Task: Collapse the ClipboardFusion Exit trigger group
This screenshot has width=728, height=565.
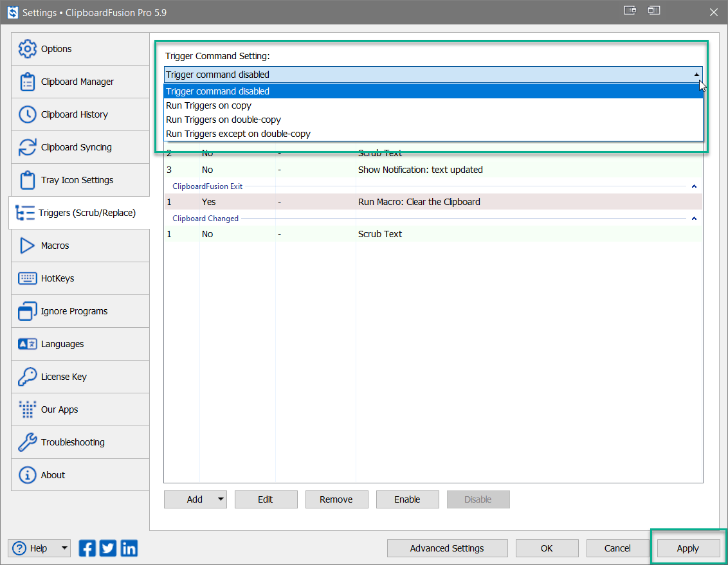Action: (x=693, y=186)
